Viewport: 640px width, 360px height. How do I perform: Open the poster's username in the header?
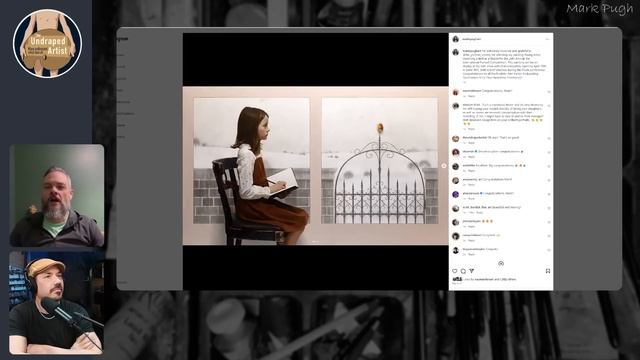(x=472, y=39)
